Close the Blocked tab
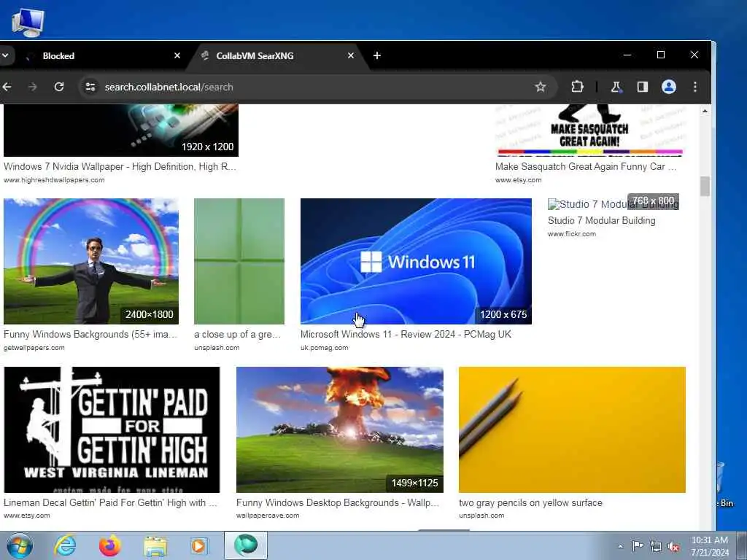Viewport: 747px width, 560px height. click(177, 55)
